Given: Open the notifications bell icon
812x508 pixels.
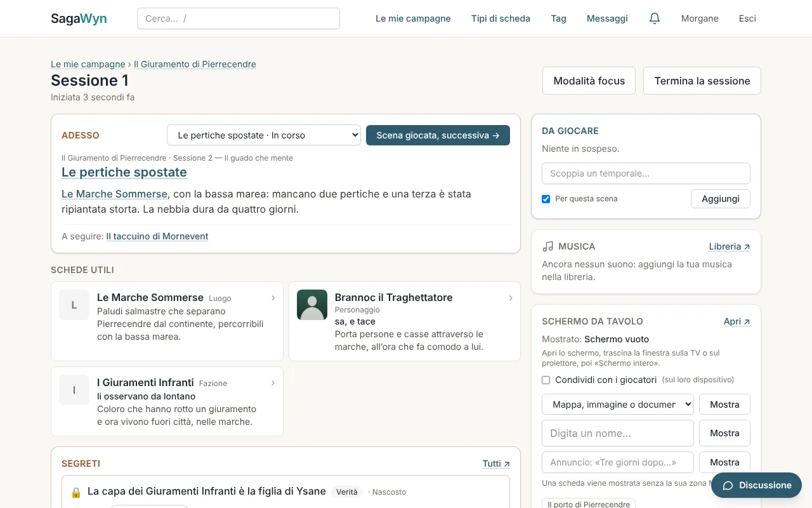Looking at the screenshot, I should click(x=655, y=18).
